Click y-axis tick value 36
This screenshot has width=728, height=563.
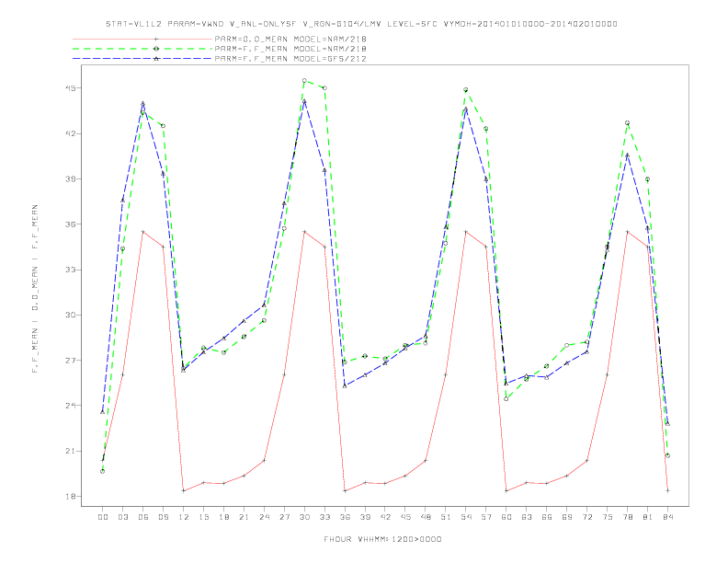point(70,224)
